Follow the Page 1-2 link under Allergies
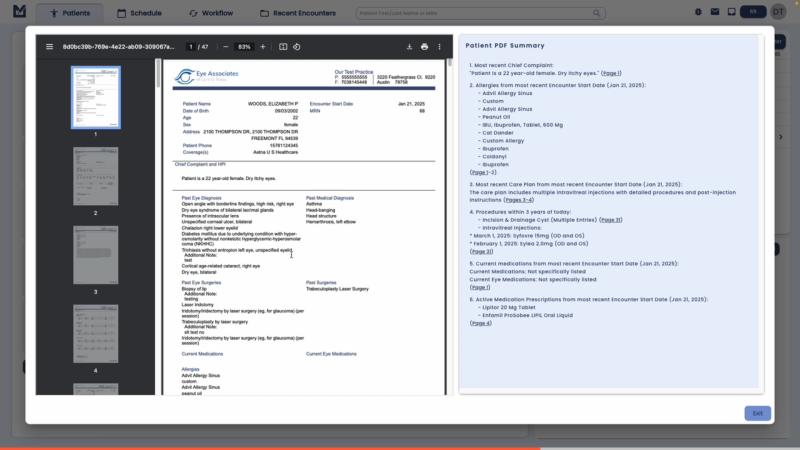800x450 pixels. (x=483, y=172)
